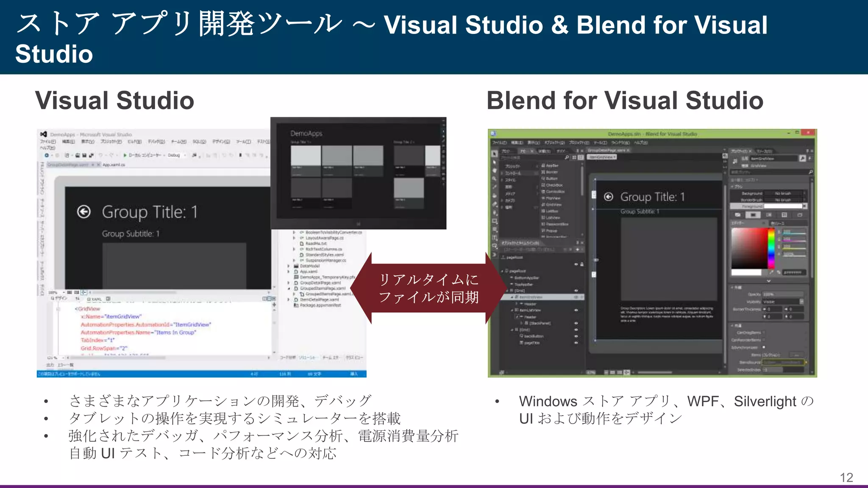Viewport: 868px width, 488px height.
Task: Collapse itemListView node in Objects tree
Action: click(512, 310)
